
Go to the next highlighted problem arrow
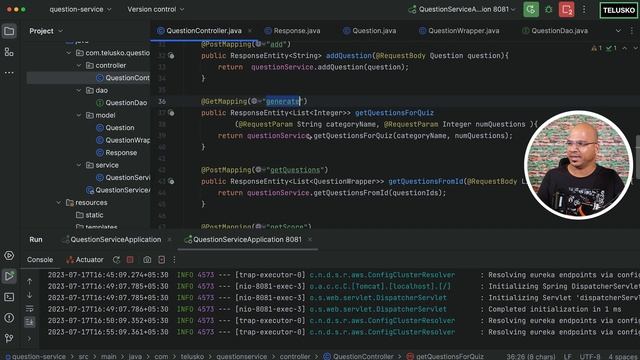(x=635, y=48)
